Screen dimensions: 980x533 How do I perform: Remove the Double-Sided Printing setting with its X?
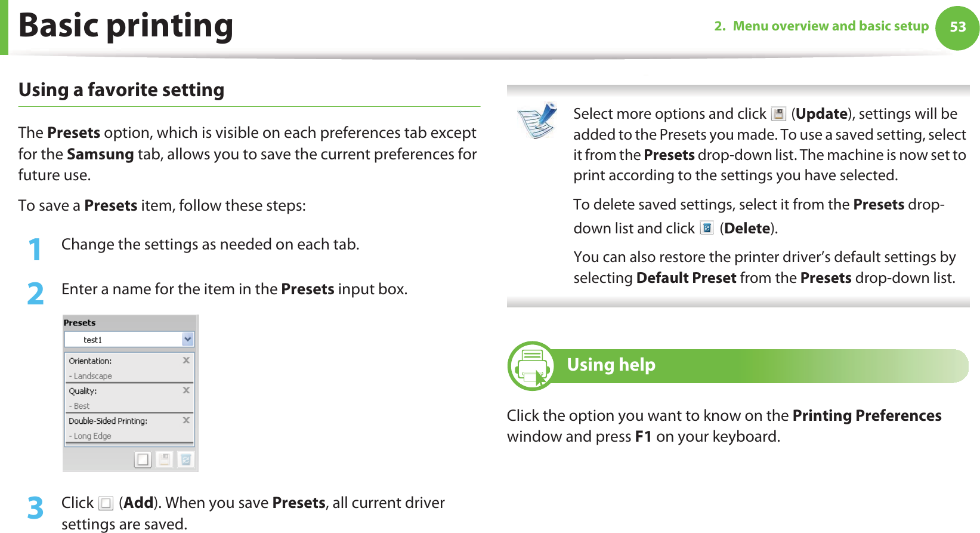(x=186, y=420)
